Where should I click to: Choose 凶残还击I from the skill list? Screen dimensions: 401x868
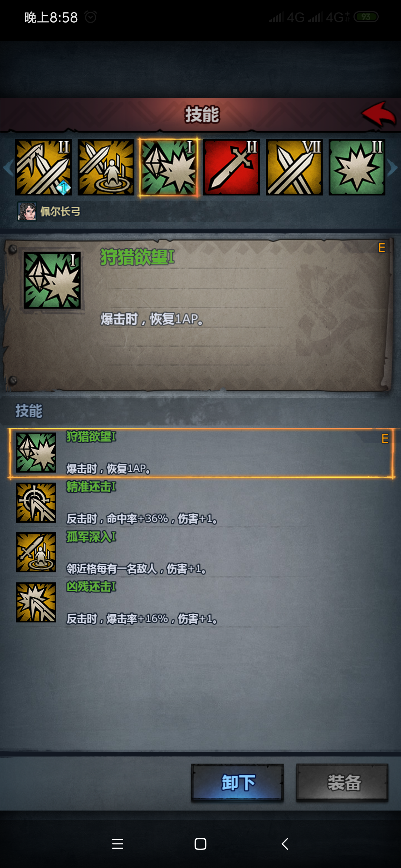tap(201, 603)
